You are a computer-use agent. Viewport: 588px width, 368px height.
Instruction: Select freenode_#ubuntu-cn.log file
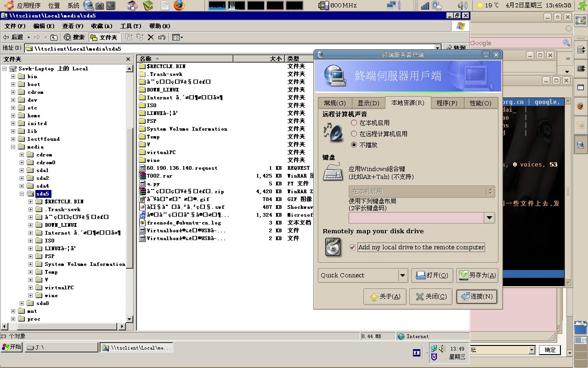pos(180,223)
